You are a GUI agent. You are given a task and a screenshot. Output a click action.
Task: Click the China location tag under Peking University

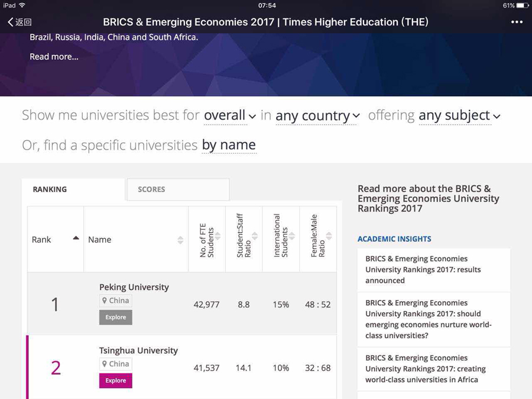[116, 301]
